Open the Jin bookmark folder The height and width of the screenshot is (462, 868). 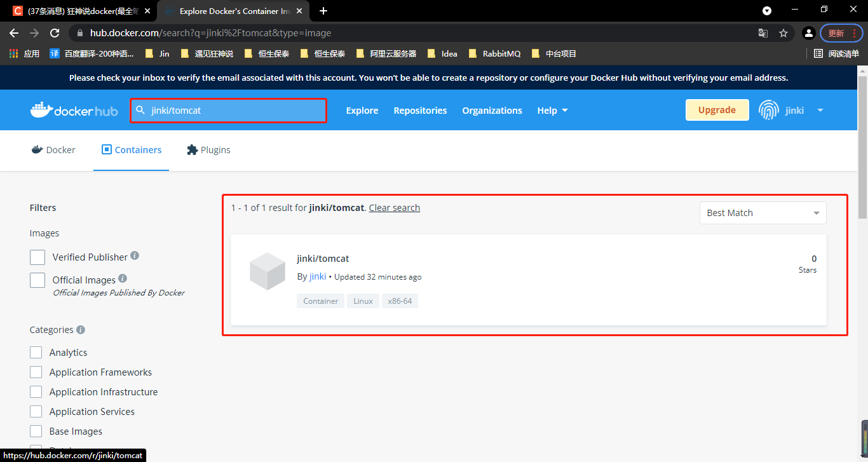point(157,53)
